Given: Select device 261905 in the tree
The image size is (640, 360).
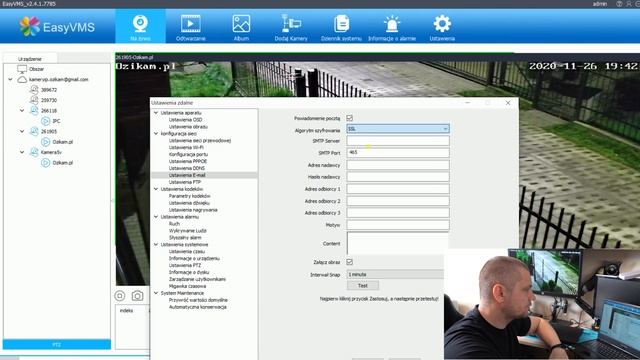Looking at the screenshot, I should click(49, 131).
